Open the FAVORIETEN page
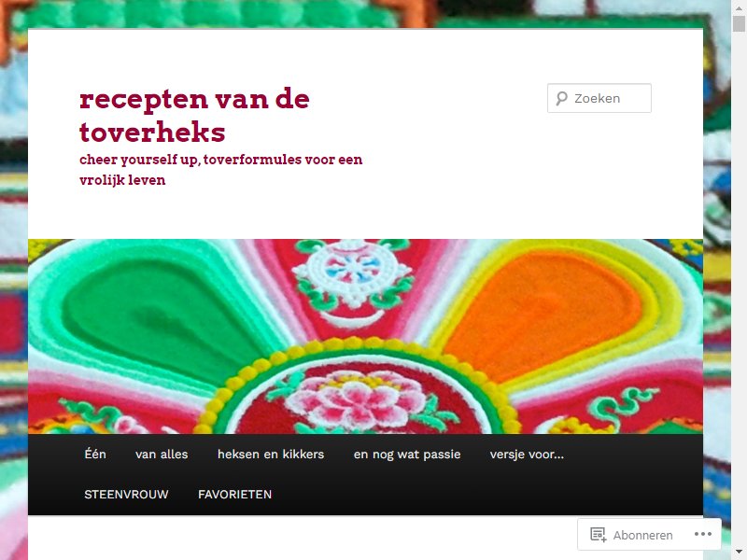The width and height of the screenshot is (747, 560). coord(235,495)
